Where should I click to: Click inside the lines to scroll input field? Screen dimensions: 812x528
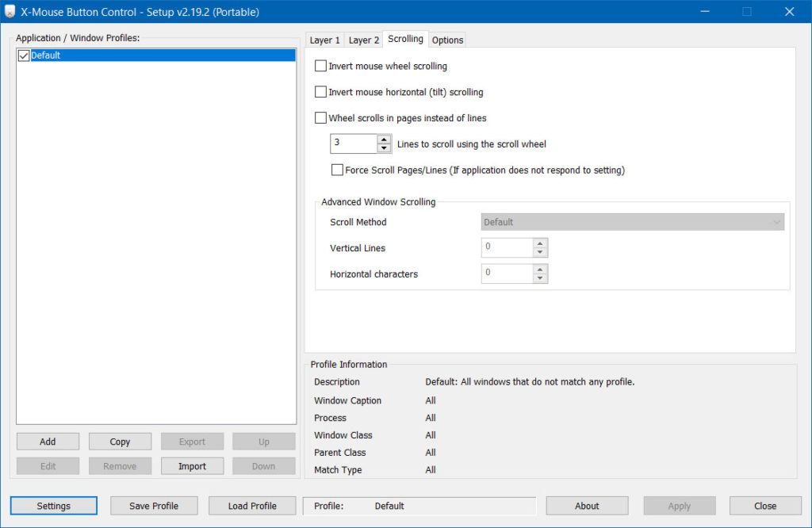click(x=353, y=143)
